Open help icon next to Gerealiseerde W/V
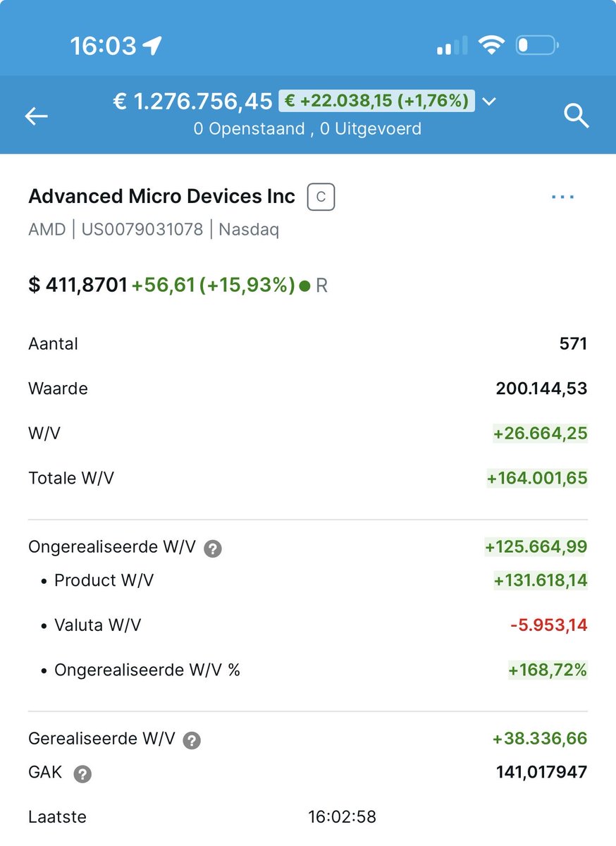 192,740
